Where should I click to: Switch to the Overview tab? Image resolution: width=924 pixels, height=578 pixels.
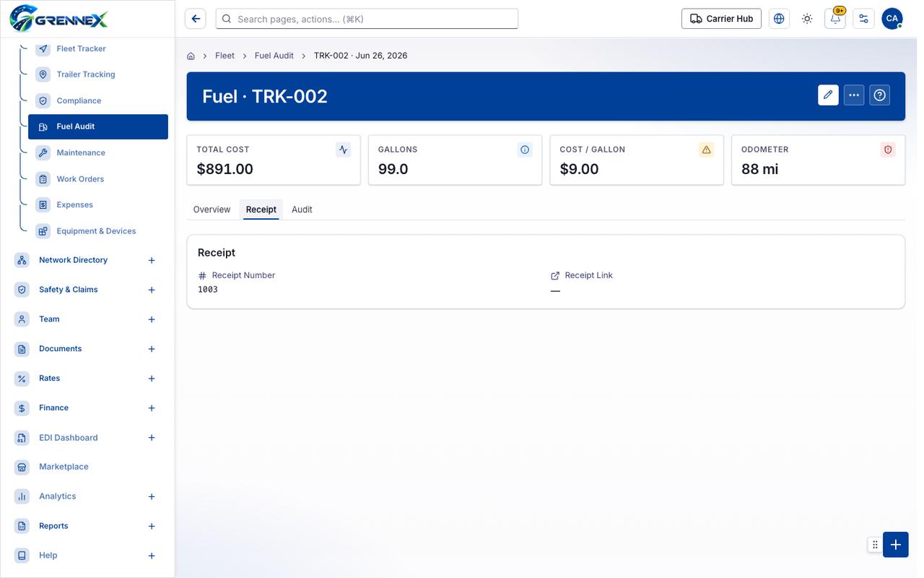click(x=212, y=210)
